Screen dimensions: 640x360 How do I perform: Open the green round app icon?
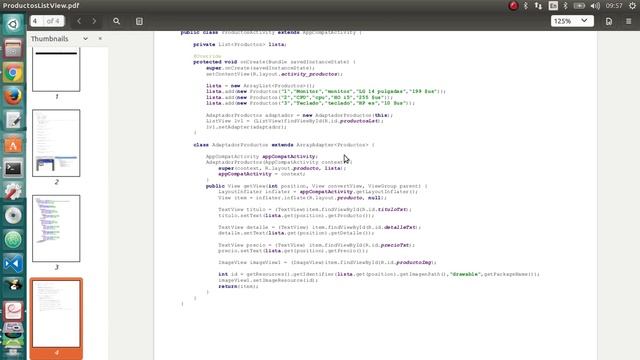13,240
